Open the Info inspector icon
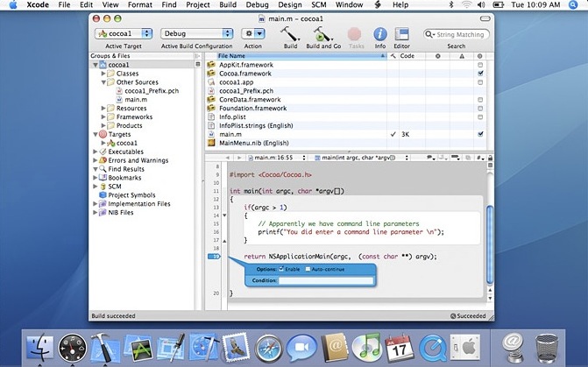This screenshot has height=367, width=588. coord(379,34)
